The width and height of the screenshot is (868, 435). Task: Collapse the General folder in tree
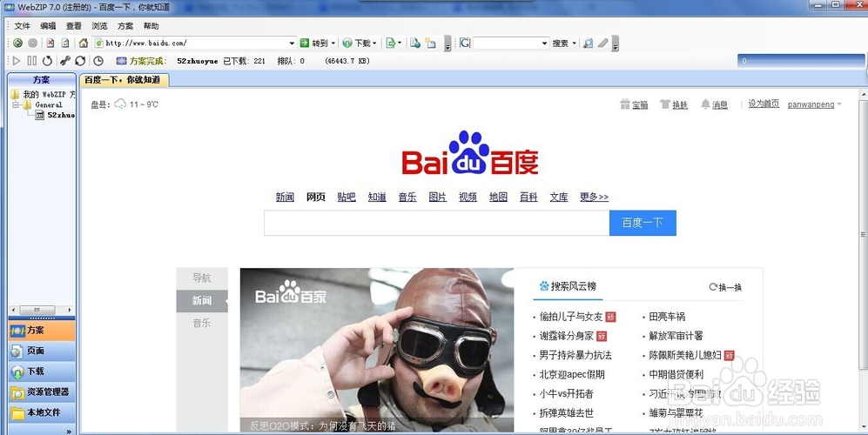[x=16, y=104]
